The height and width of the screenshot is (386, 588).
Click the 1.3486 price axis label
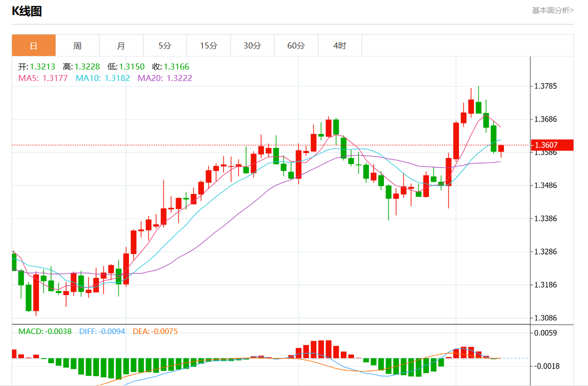coord(545,185)
